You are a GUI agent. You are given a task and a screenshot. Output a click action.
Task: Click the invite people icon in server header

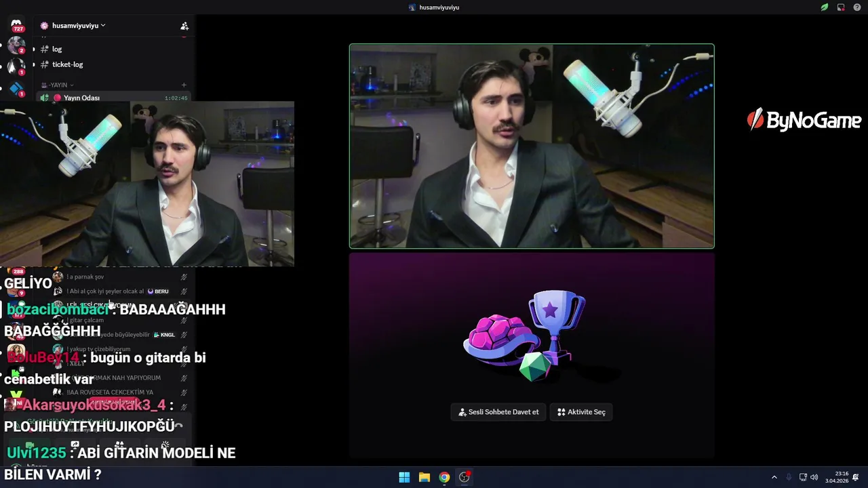pyautogui.click(x=184, y=26)
